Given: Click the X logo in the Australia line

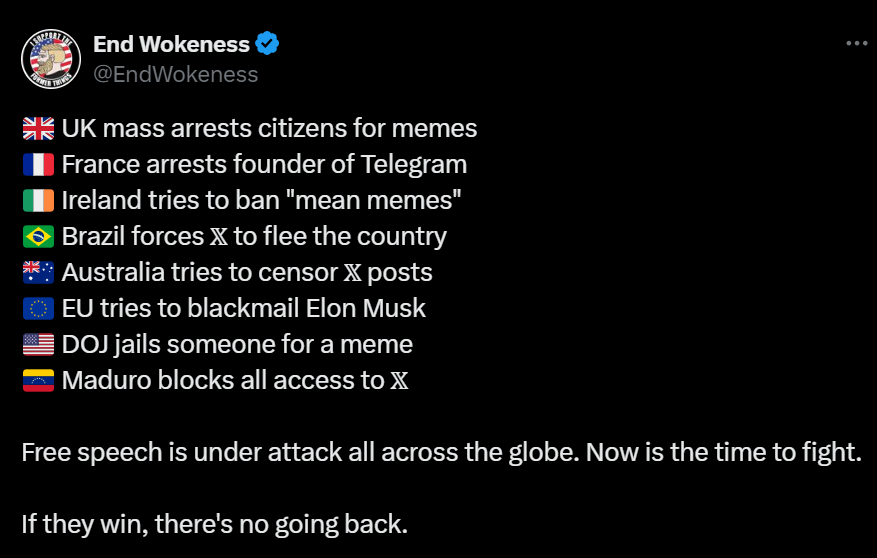Looking at the screenshot, I should pos(352,273).
